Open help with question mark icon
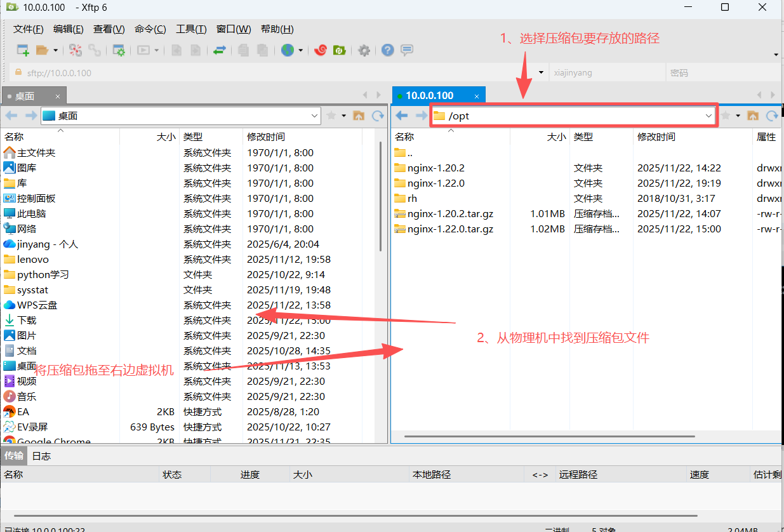 [x=388, y=50]
